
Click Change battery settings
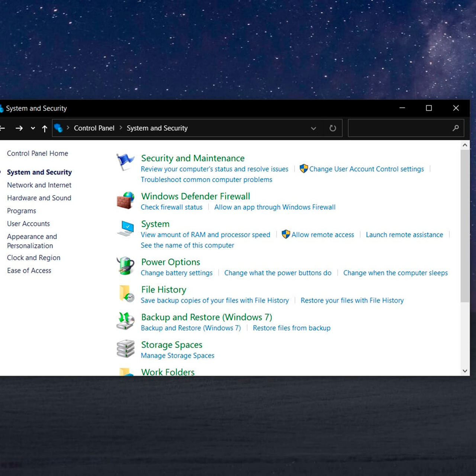(x=177, y=273)
